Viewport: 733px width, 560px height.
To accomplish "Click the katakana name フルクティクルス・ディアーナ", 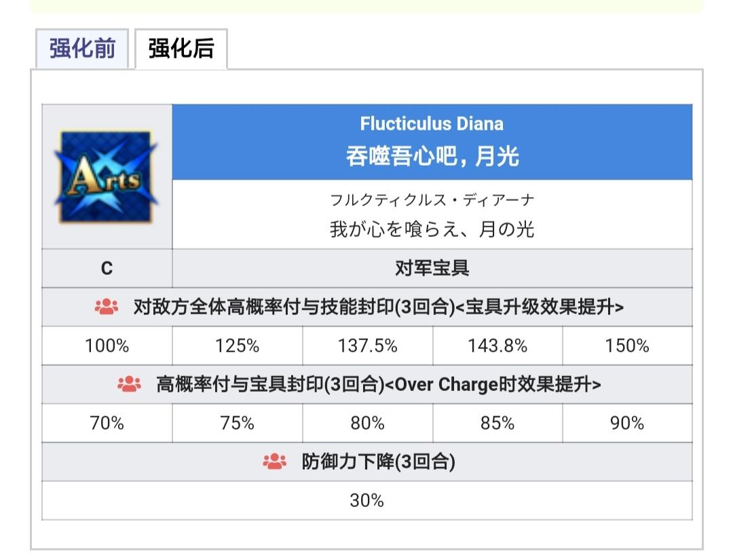I will 432,200.
